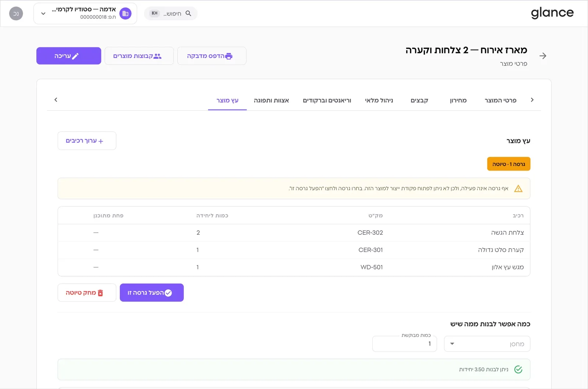The height and width of the screenshot is (389, 588).
Task: Click the עריכה edit button
Action: 69,56
